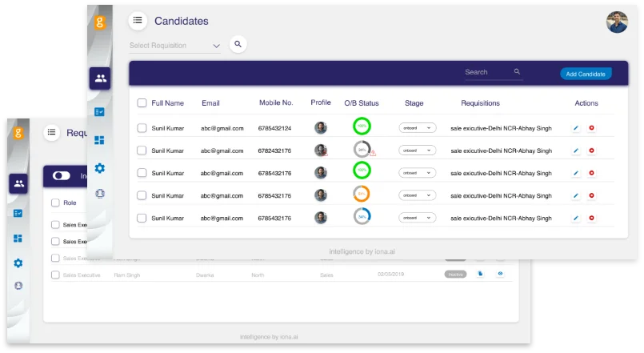Open the Stage dropdown in the orange-ring row
The height and width of the screenshot is (353, 644).
point(418,195)
